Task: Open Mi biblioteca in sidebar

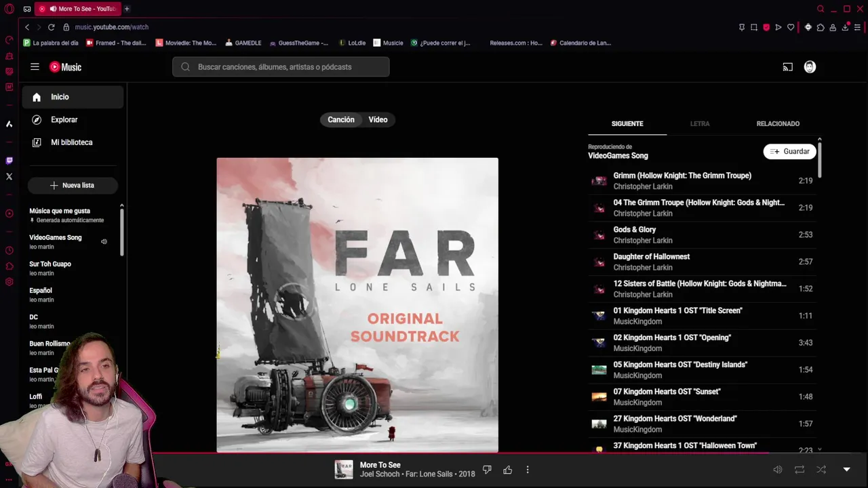Action: click(73, 142)
